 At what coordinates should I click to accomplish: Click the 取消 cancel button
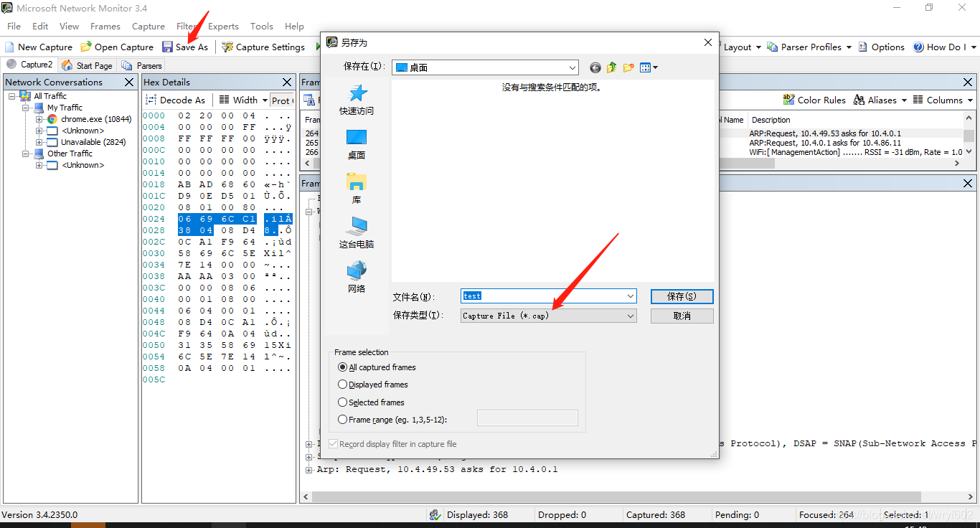click(x=682, y=316)
